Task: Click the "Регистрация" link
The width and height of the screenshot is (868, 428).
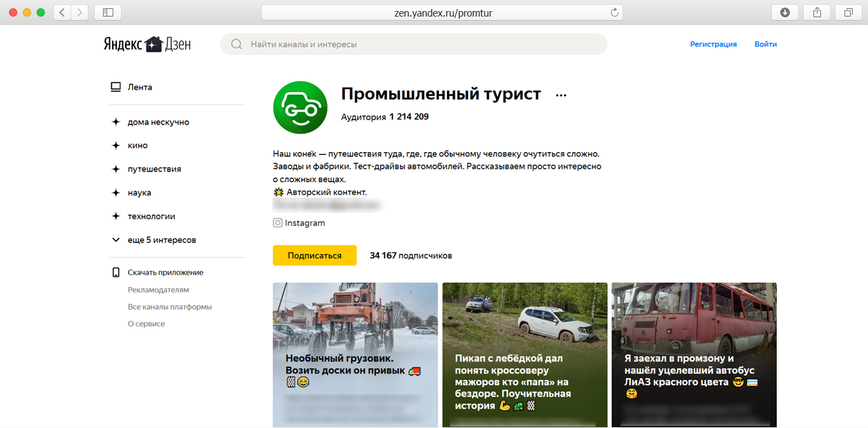Action: pyautogui.click(x=713, y=44)
